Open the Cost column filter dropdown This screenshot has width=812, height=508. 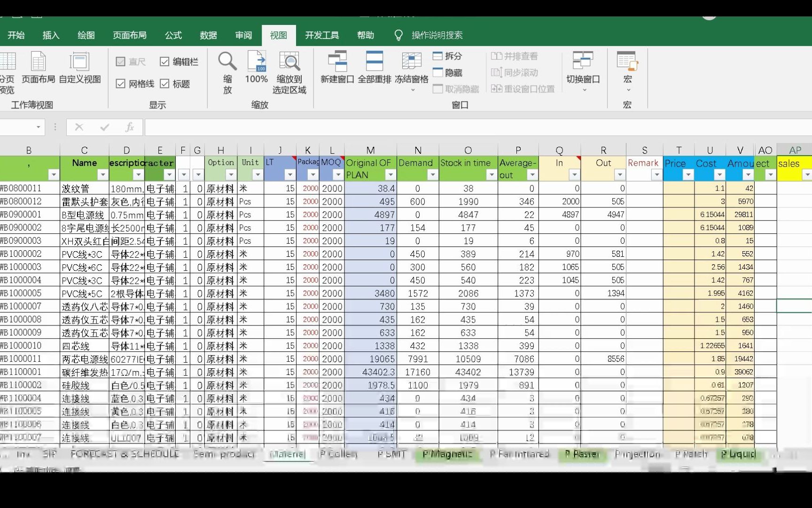click(719, 175)
